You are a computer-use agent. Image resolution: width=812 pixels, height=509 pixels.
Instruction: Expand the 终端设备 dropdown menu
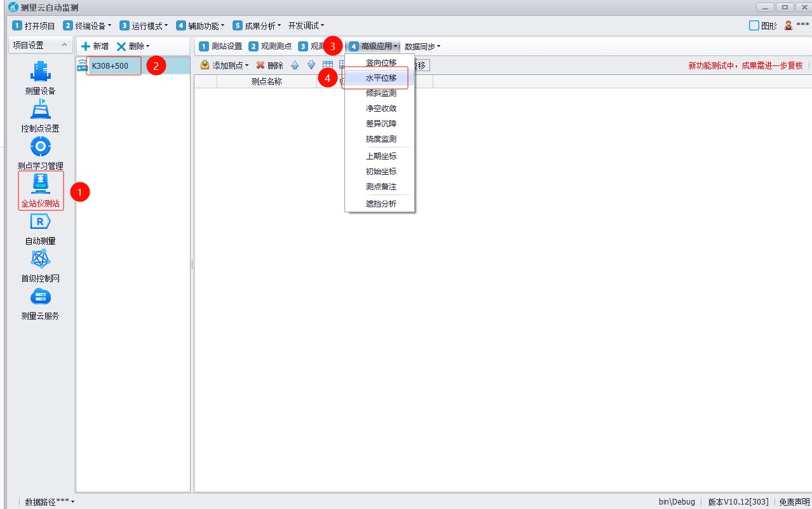click(x=87, y=26)
